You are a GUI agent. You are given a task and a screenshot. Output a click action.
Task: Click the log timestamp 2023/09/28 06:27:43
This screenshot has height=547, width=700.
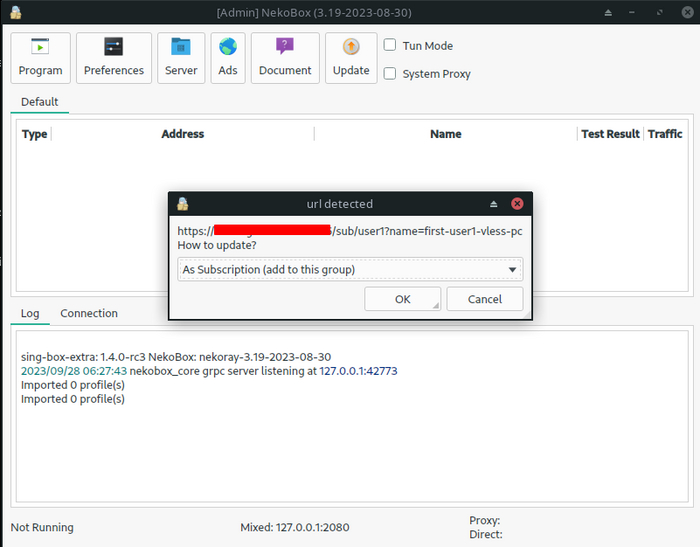point(74,371)
